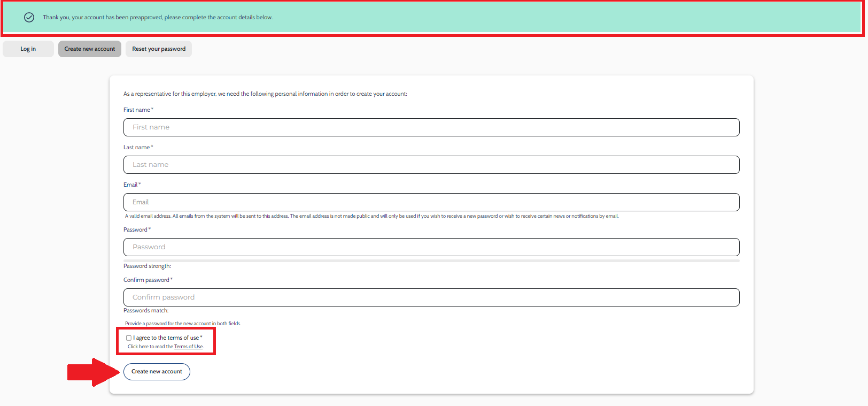
Task: Click the Password entry field
Action: (431, 247)
